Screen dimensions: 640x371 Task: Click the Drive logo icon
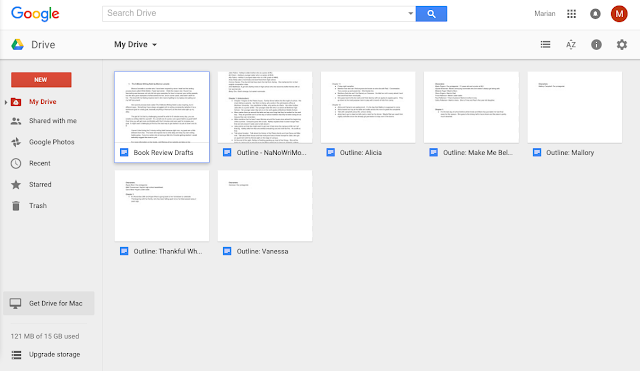coord(17,44)
